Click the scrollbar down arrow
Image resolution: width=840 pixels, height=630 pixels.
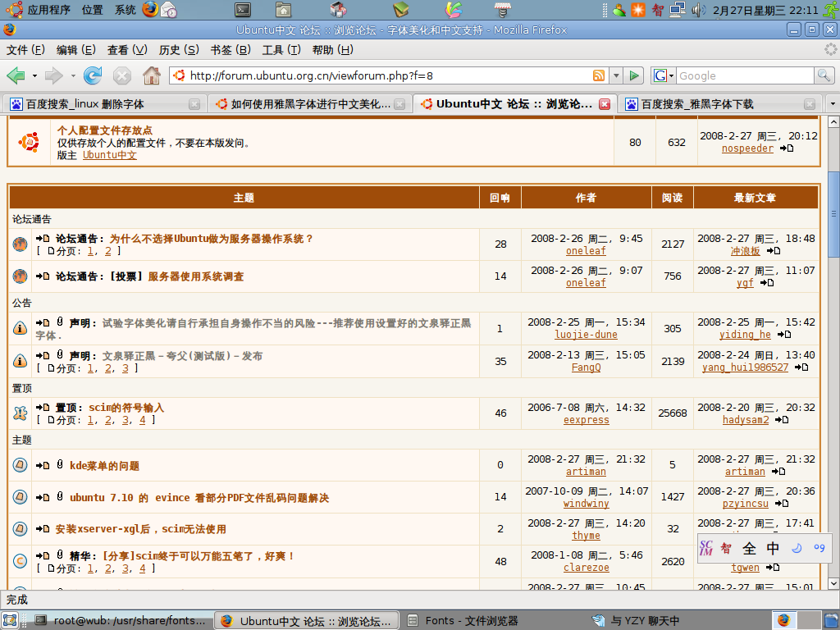833,583
